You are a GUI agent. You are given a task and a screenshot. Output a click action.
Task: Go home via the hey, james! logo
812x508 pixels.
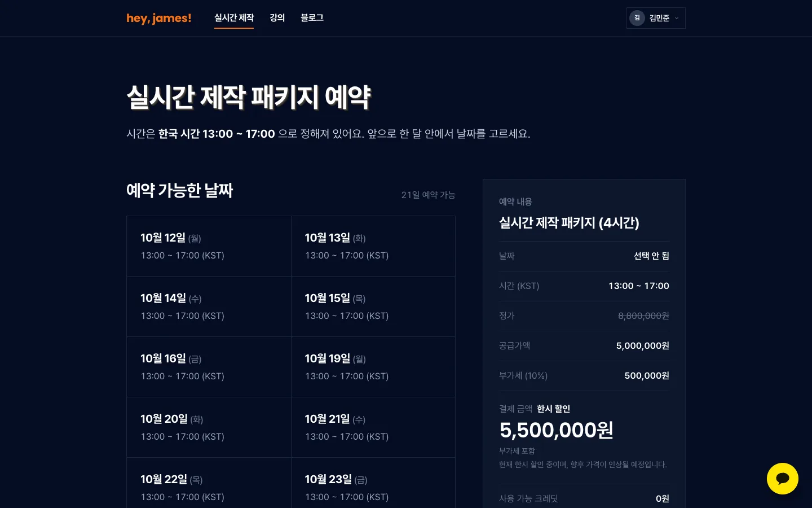[159, 18]
